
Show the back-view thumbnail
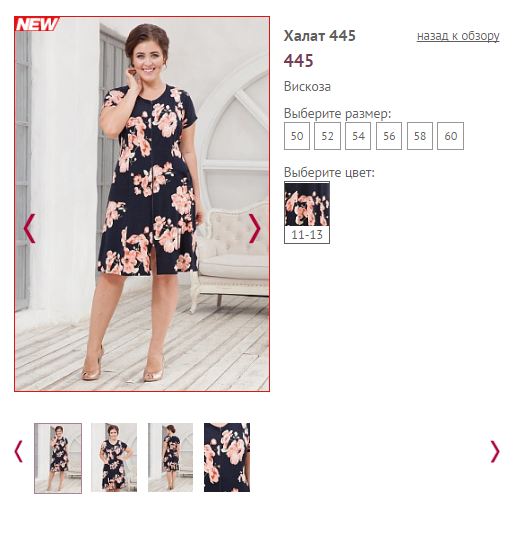(x=170, y=457)
